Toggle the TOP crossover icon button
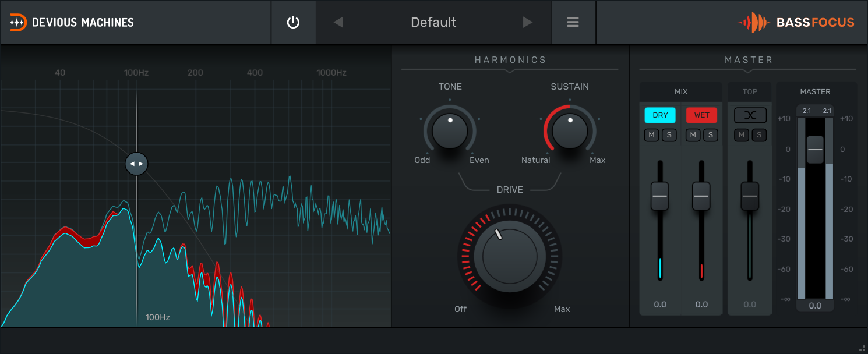The image size is (868, 354). coord(750,115)
